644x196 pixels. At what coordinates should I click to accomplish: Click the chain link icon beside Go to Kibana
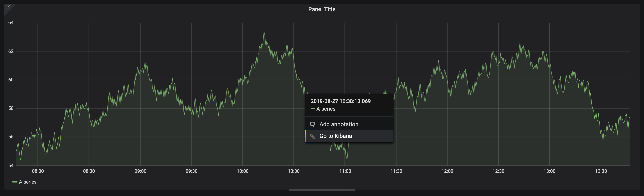click(313, 136)
